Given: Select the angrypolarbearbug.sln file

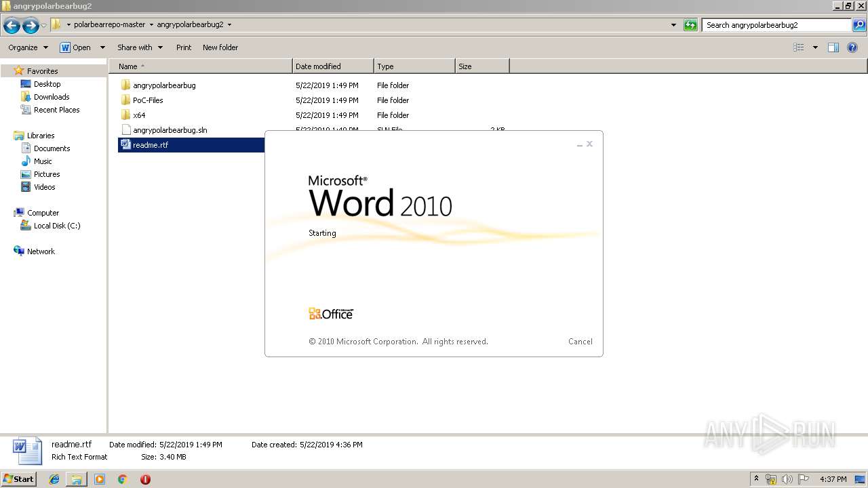Looking at the screenshot, I should [170, 130].
